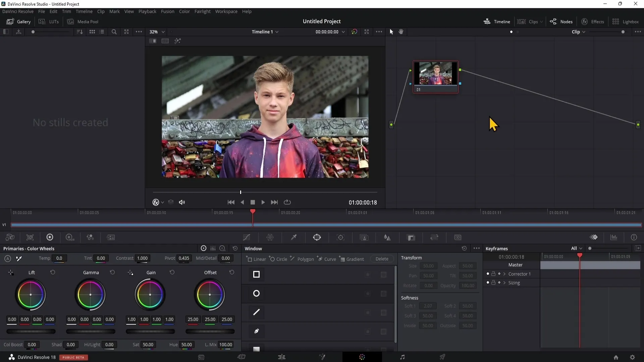Screen dimensions: 644x362
Task: Stop playback
Action: [x=253, y=202]
